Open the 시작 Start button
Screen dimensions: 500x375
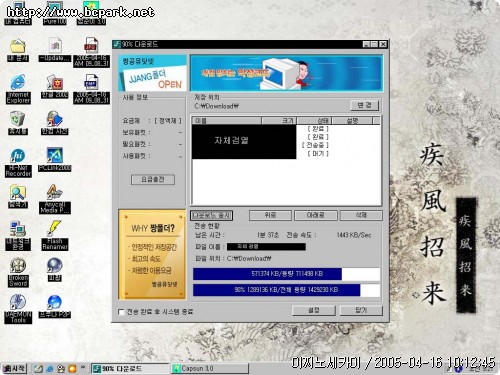pos(14,368)
